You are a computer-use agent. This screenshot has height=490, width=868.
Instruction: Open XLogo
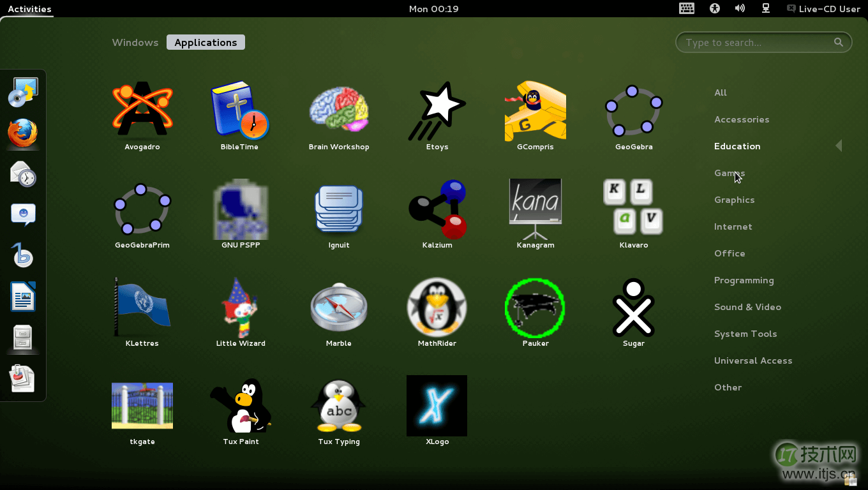pyautogui.click(x=437, y=410)
